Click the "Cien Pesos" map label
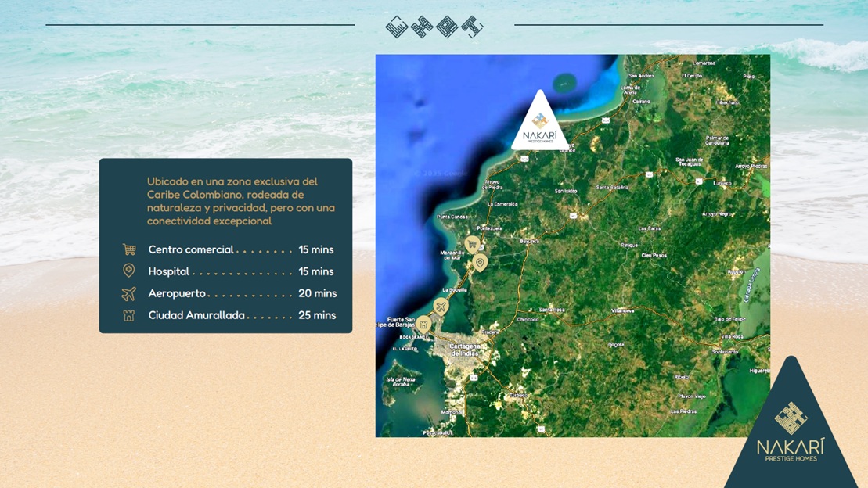 654,255
